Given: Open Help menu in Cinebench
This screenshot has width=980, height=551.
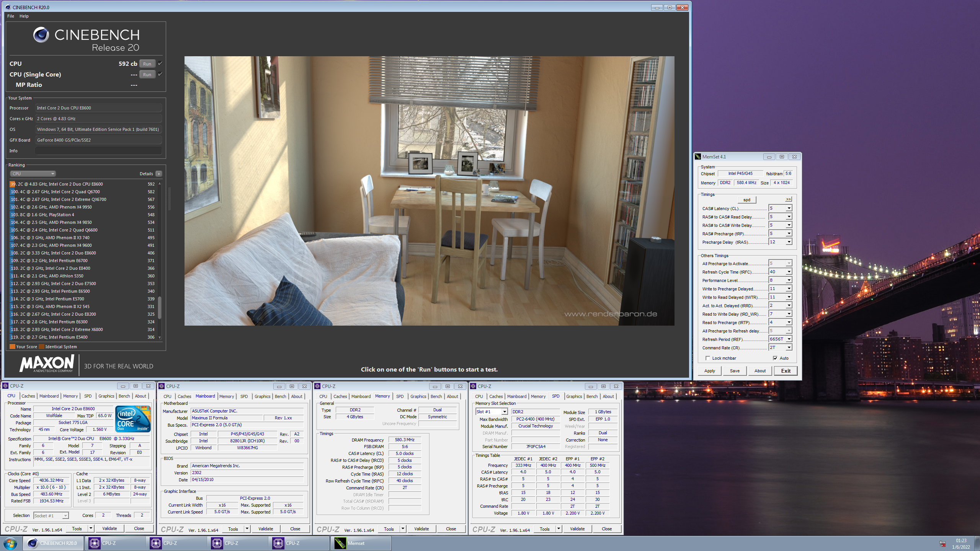Looking at the screenshot, I should [x=24, y=16].
